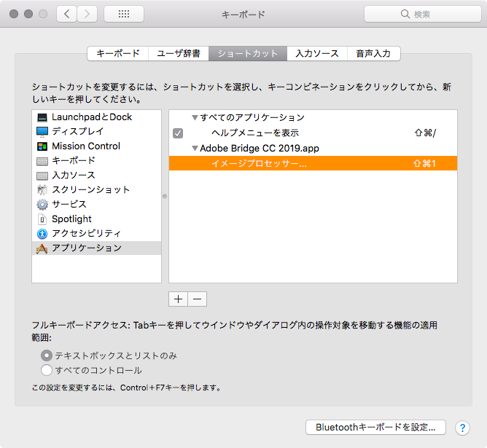Click the スクリーンショット icon

point(42,190)
